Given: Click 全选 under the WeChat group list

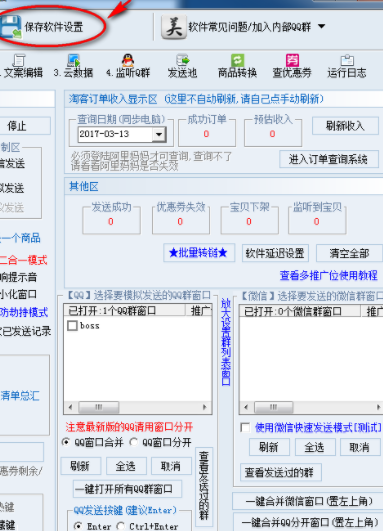Looking at the screenshot, I should [315, 447].
